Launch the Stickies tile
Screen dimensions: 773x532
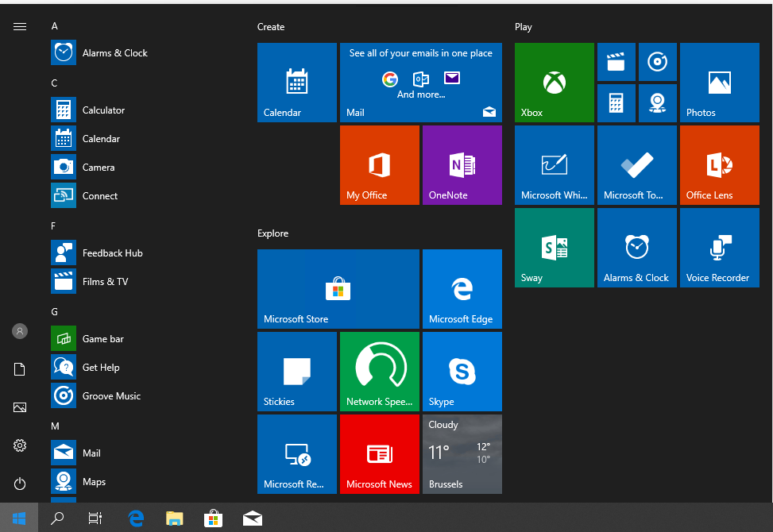(297, 372)
